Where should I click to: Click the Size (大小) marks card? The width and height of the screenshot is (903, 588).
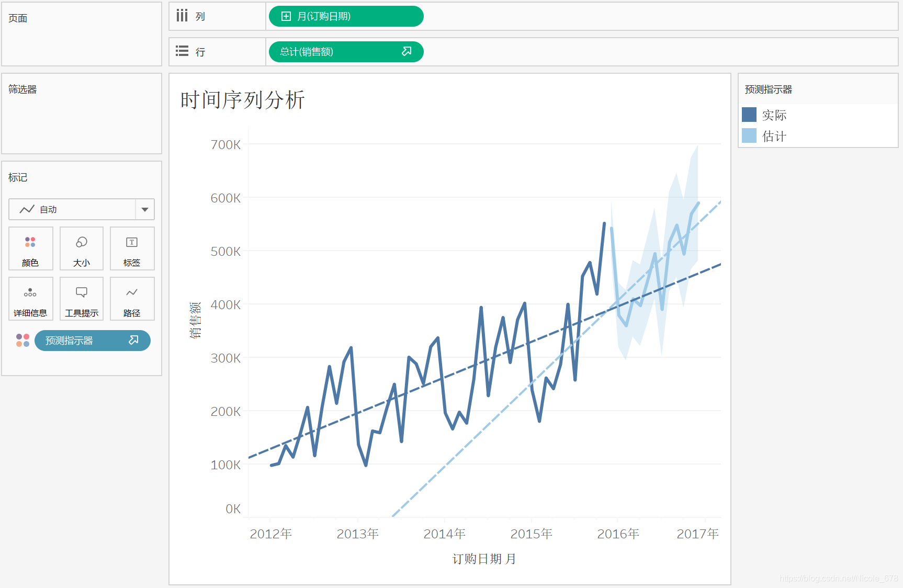tap(82, 248)
